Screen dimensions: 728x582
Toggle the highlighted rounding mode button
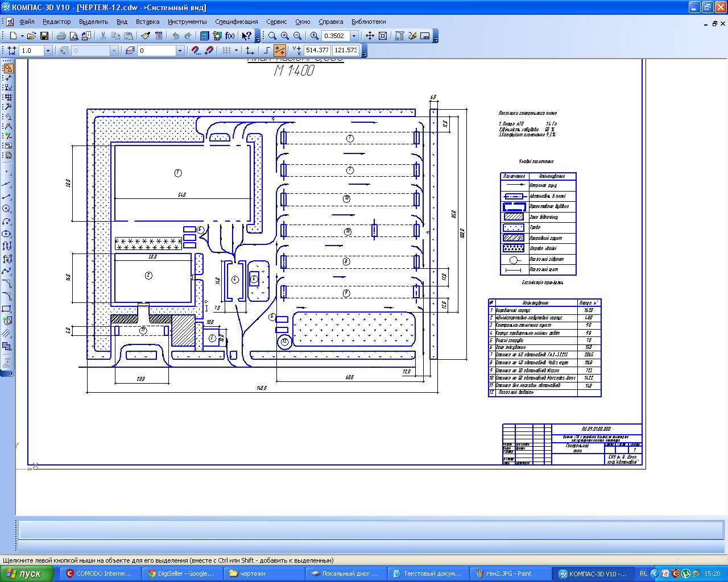tap(279, 51)
